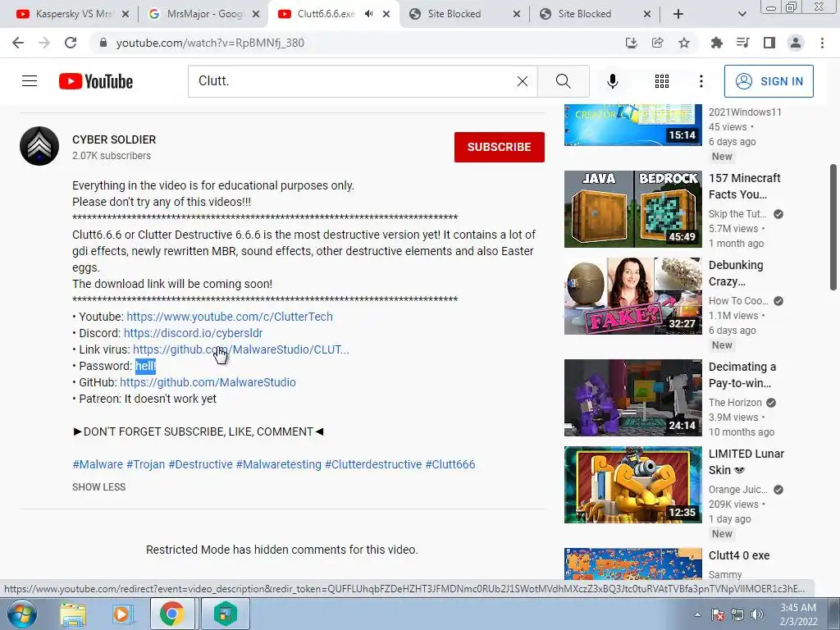Open the 157 Minecraft Facts video thumbnail
Viewport: 840px width, 630px height.
tap(632, 209)
